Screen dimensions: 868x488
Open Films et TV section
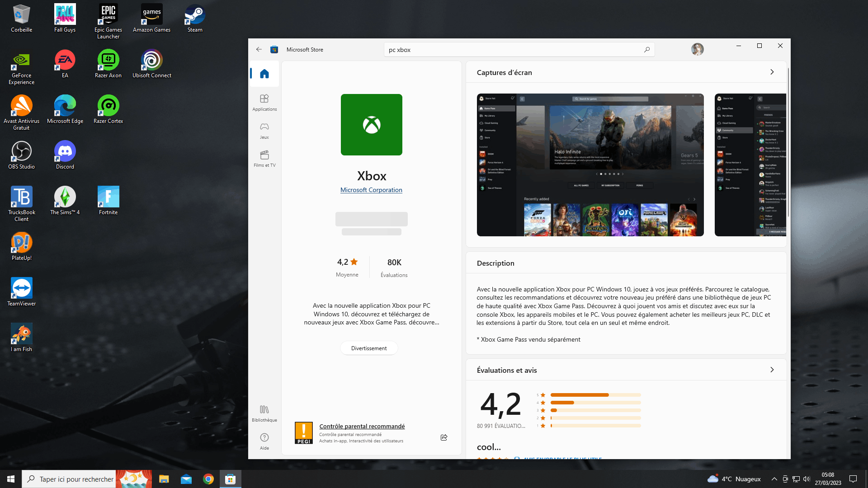[x=264, y=158]
